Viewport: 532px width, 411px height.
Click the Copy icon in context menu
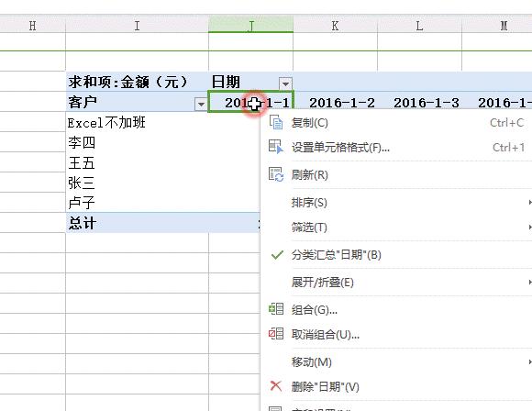click(x=276, y=122)
